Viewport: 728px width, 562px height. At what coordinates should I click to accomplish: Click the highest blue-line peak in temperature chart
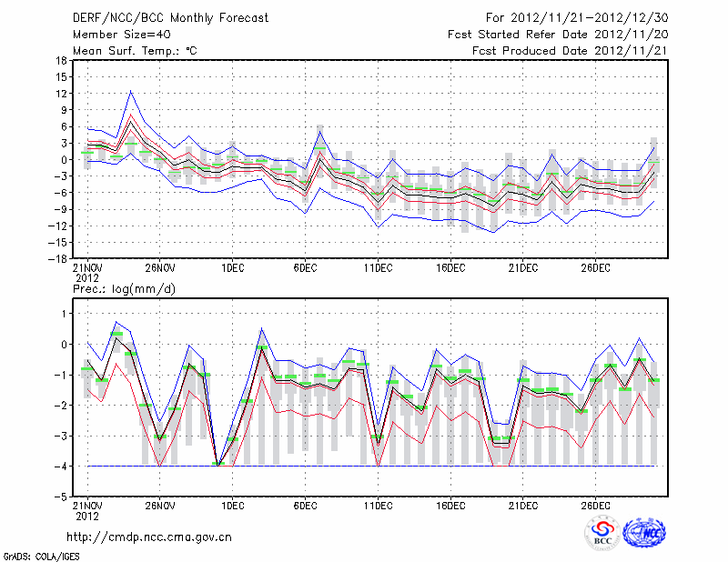click(x=131, y=91)
